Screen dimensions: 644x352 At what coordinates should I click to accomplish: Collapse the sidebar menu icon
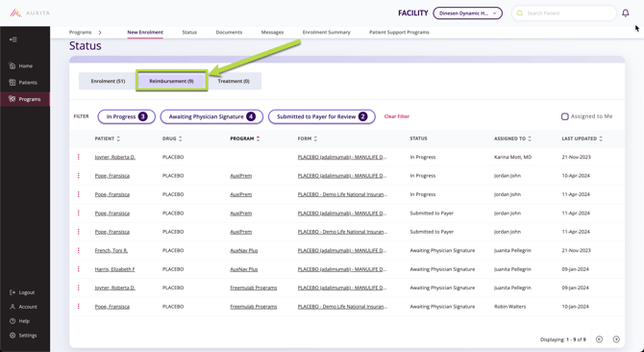[x=13, y=39]
